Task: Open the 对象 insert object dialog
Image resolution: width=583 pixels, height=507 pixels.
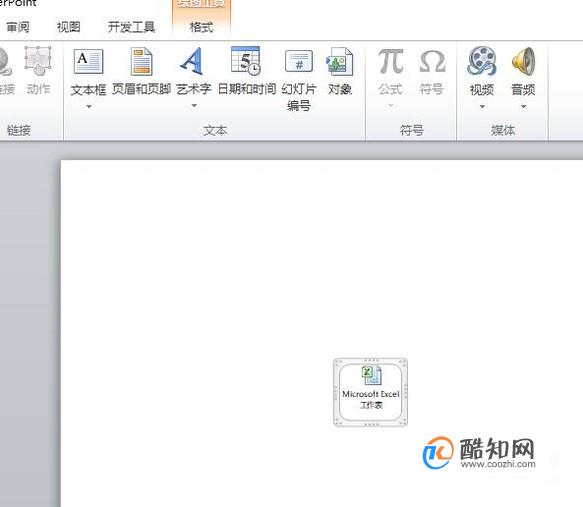Action: pyautogui.click(x=339, y=62)
